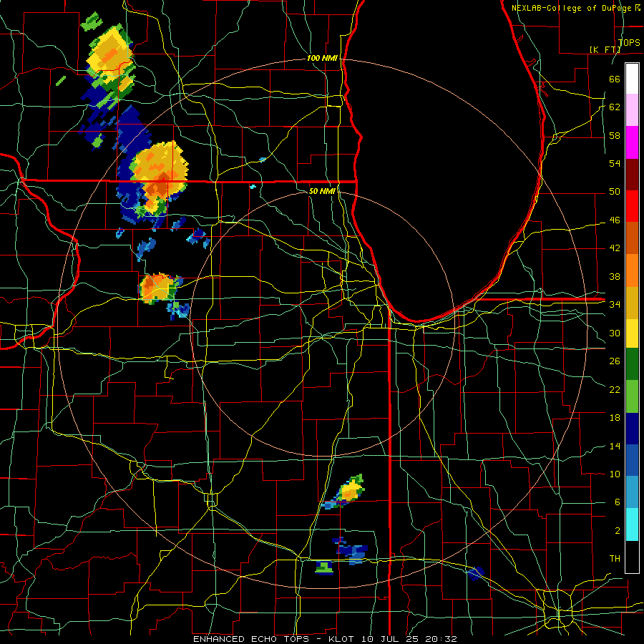Click the 20:32 time stamp

point(442,639)
